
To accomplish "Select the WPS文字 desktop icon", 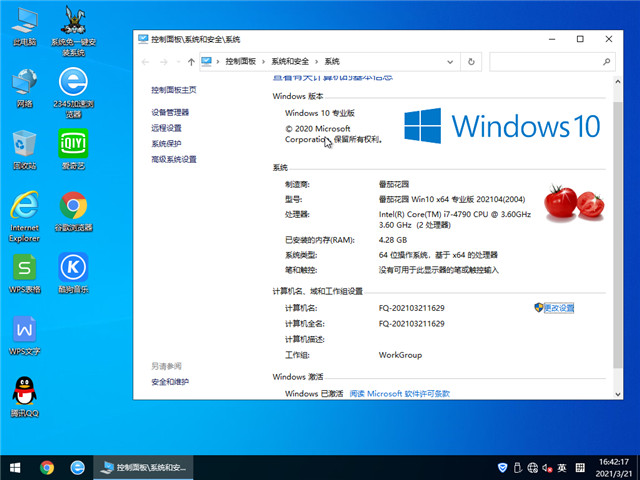I will click(24, 336).
